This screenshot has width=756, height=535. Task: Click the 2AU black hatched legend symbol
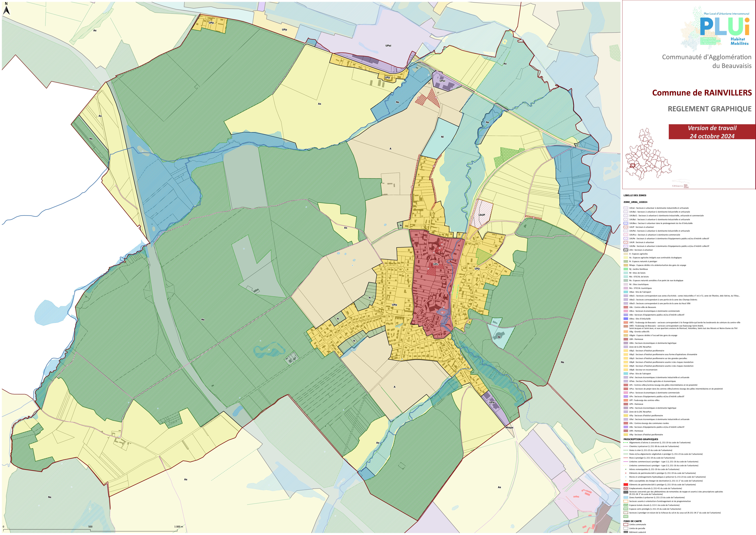[x=626, y=250]
